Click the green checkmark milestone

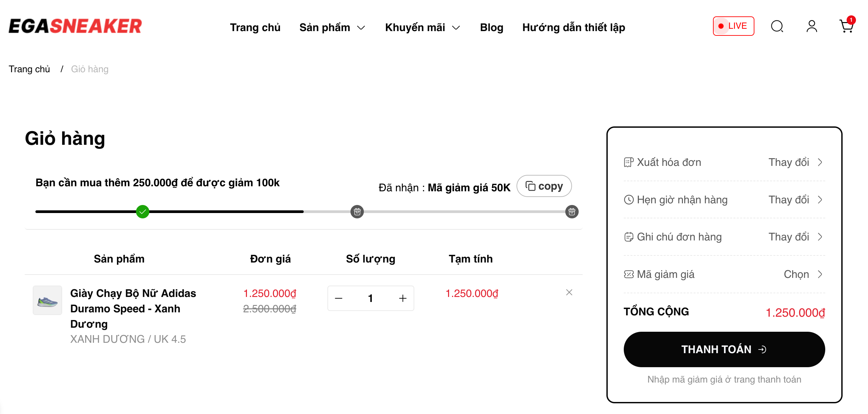(143, 212)
